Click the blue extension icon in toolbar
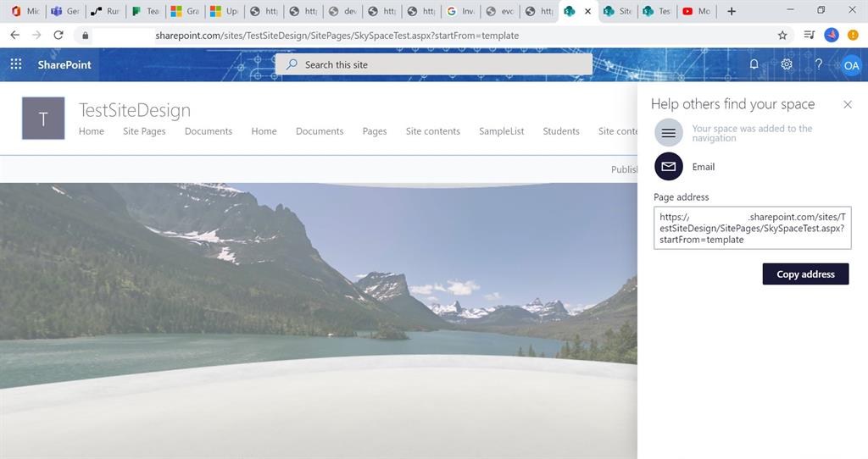Screen dimensions: 868x459 tap(832, 35)
